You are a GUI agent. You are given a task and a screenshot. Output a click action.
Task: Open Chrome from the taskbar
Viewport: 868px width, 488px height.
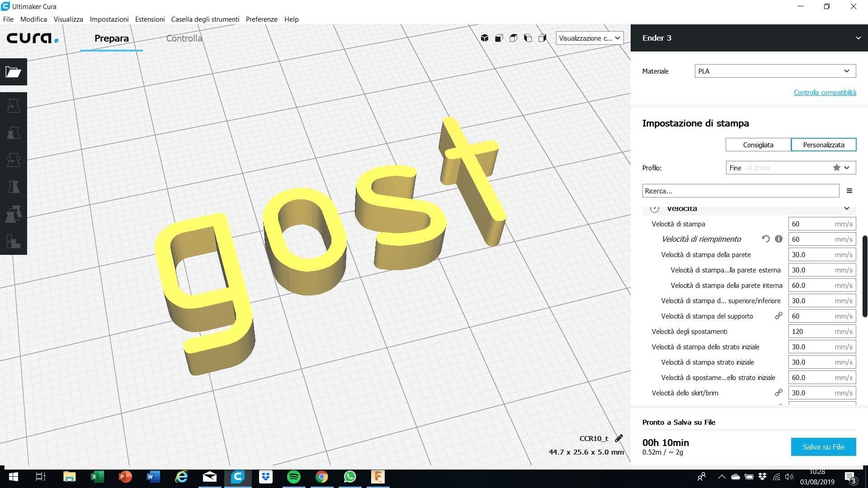[322, 477]
